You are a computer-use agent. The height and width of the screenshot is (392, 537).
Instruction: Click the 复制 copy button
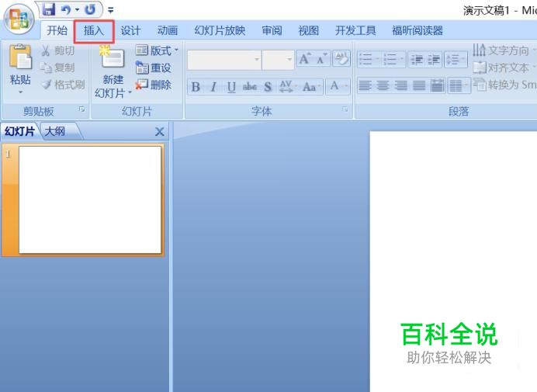pyautogui.click(x=57, y=68)
